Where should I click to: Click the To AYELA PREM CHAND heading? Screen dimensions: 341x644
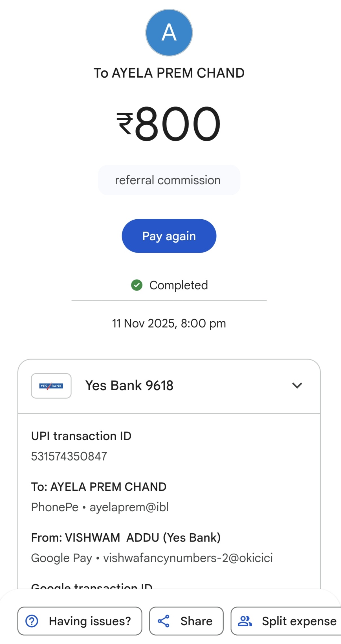point(169,73)
